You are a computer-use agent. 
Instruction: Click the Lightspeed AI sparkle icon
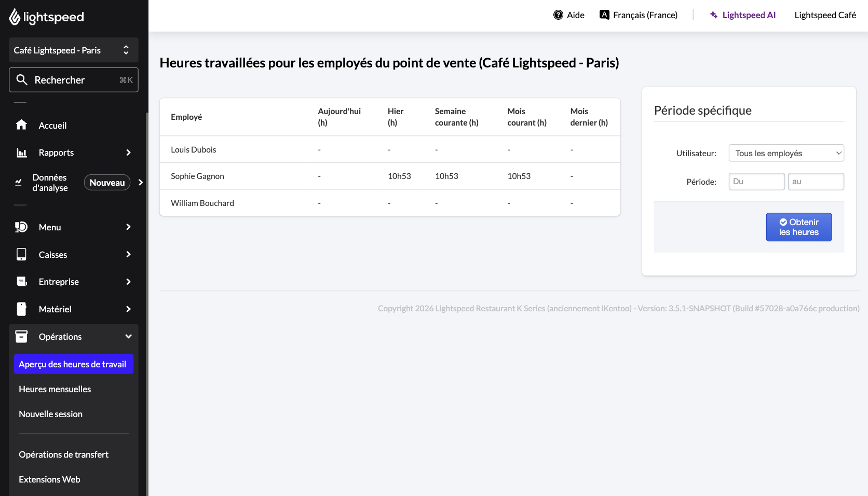pos(714,15)
